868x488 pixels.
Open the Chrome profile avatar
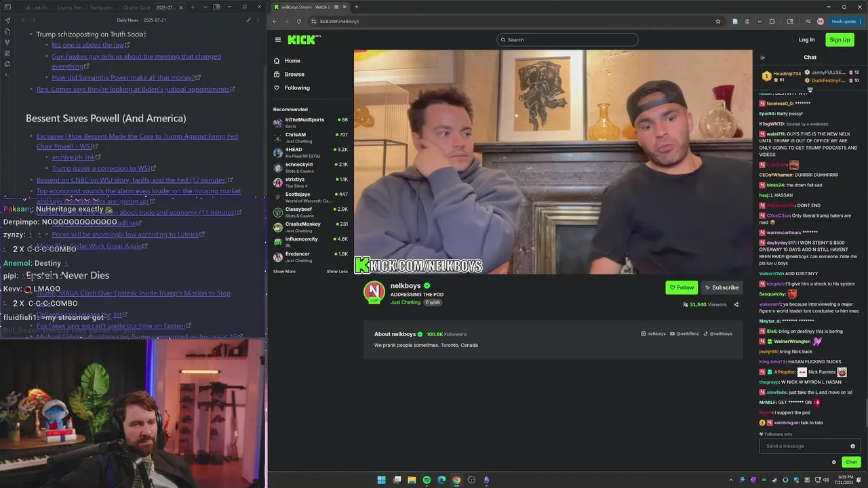pos(821,21)
